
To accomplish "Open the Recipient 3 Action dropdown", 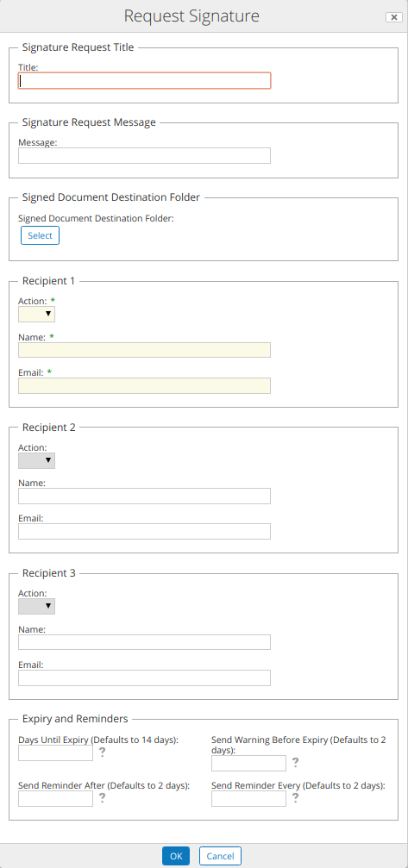I will click(36, 606).
